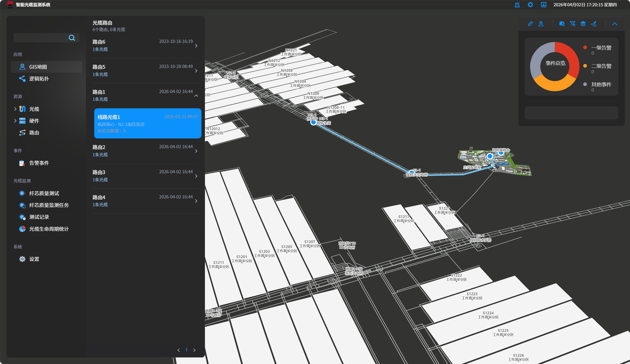This screenshot has width=630, height=364.
Task: Open the gear settings in the top bar
Action: coord(530,5)
